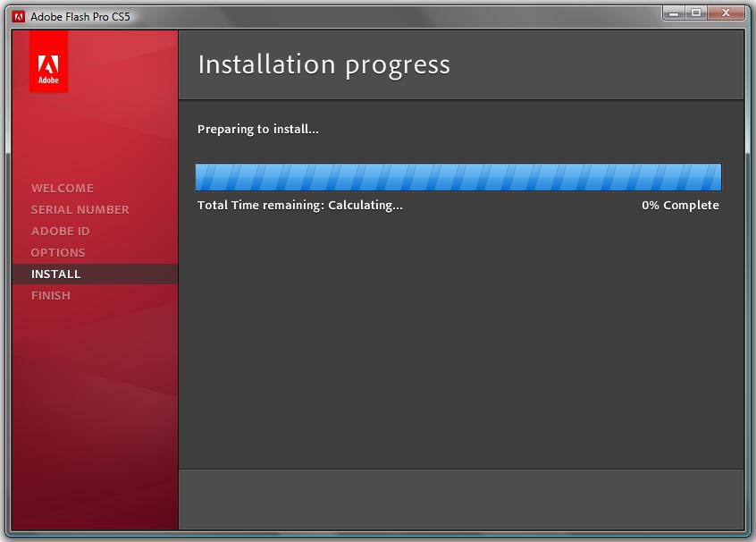Click the Installation progress heading
Image resolution: width=756 pixels, height=542 pixels.
click(324, 64)
